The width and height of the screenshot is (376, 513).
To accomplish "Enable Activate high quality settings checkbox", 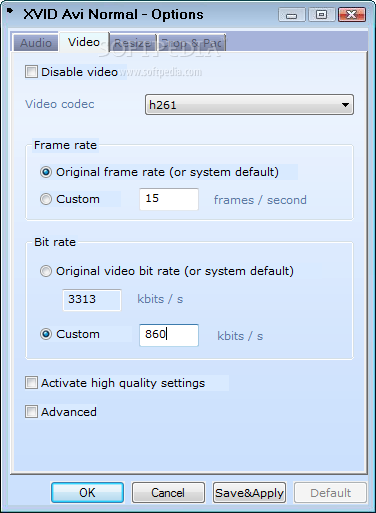I will pyautogui.click(x=31, y=383).
